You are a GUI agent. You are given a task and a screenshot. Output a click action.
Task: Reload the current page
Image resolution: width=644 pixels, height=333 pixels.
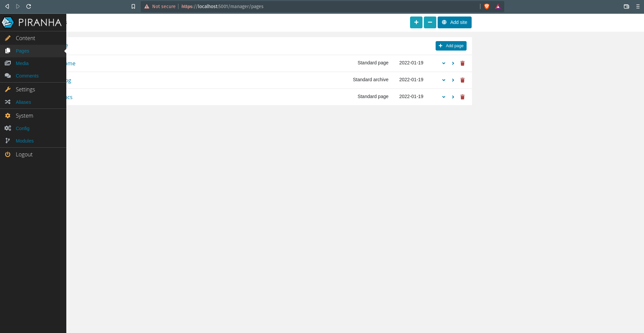(29, 6)
